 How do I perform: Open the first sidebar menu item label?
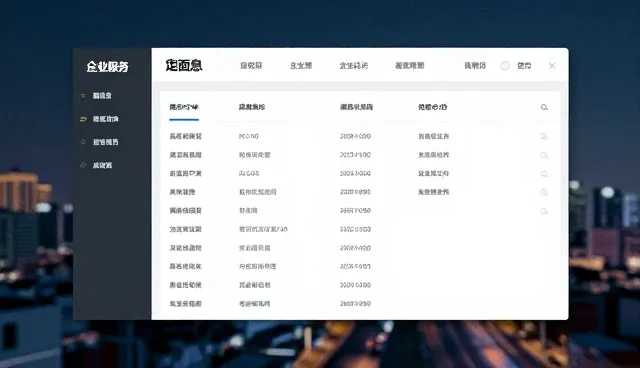click(x=102, y=95)
